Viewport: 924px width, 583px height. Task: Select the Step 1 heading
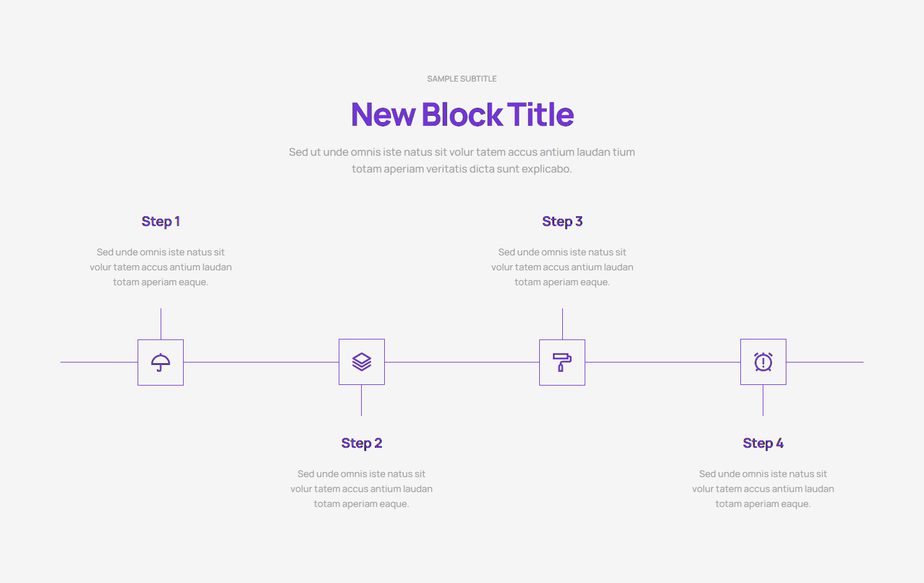[161, 222]
